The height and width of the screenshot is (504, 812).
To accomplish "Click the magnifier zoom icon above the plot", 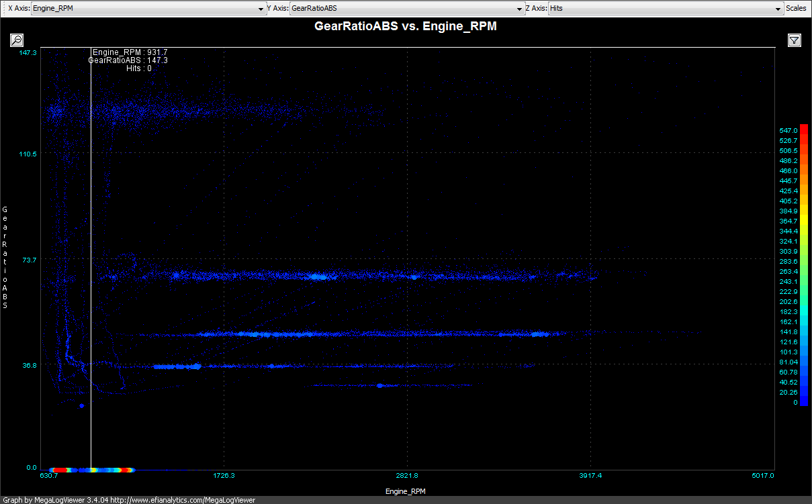I will click(17, 40).
